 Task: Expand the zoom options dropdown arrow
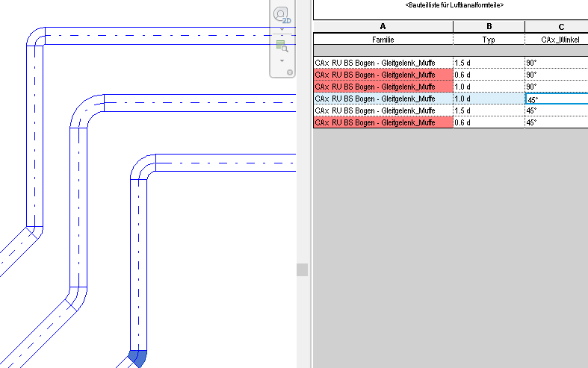point(282,60)
